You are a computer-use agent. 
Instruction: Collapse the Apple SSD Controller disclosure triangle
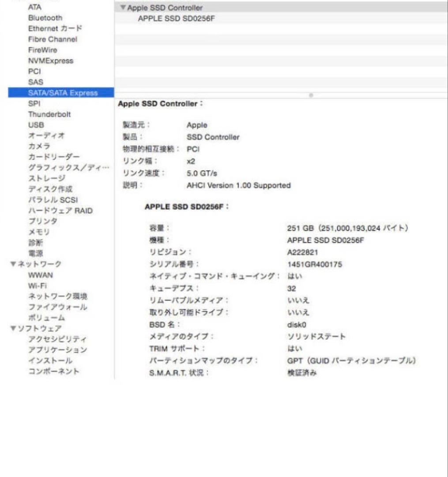click(123, 8)
